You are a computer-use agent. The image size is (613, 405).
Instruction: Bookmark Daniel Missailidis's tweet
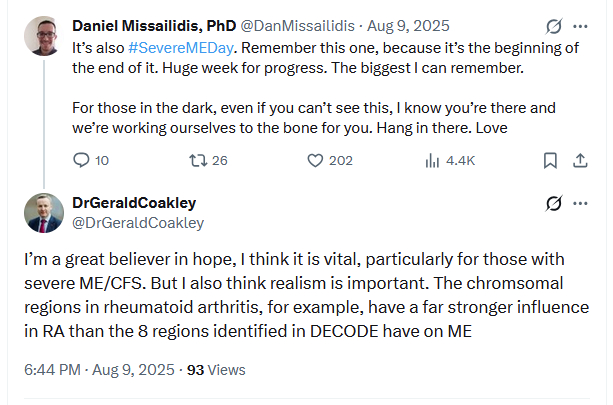point(549,160)
